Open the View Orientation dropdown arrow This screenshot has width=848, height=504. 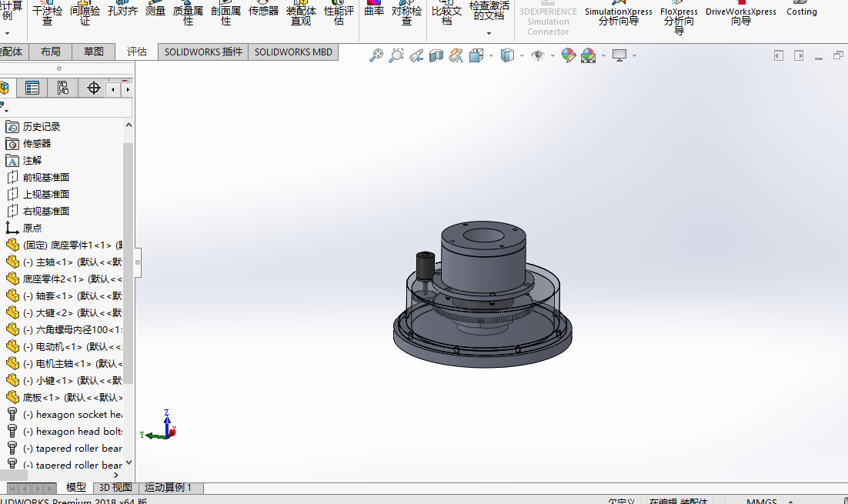pos(491,55)
